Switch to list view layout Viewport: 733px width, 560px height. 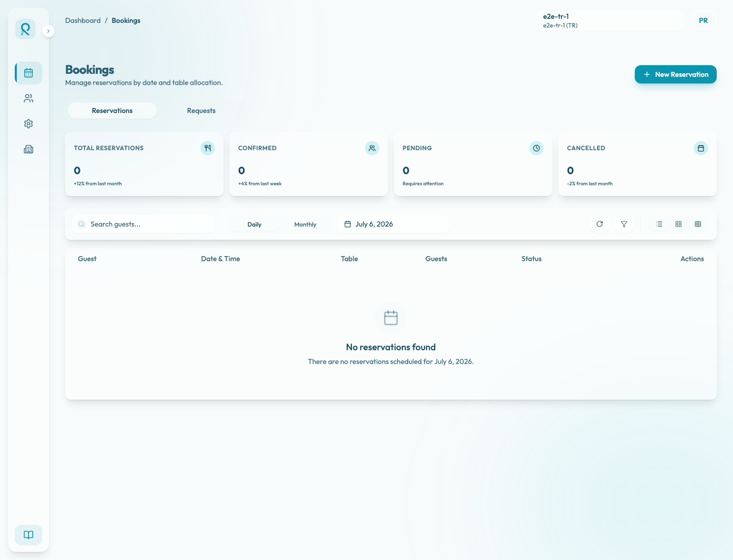(659, 224)
